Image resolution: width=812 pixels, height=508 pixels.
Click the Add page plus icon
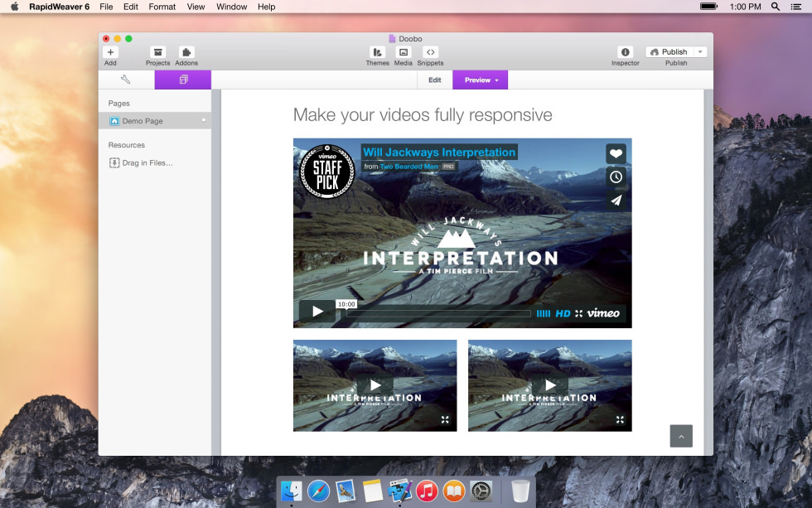point(110,52)
